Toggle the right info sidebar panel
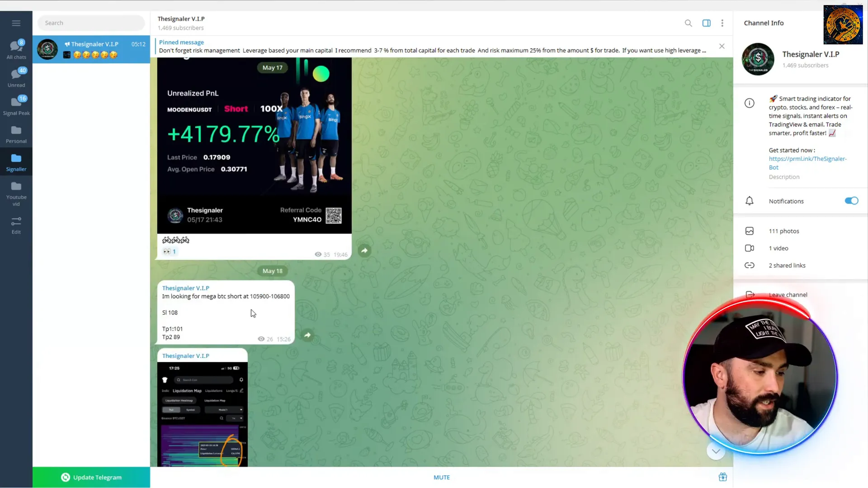 pos(706,23)
